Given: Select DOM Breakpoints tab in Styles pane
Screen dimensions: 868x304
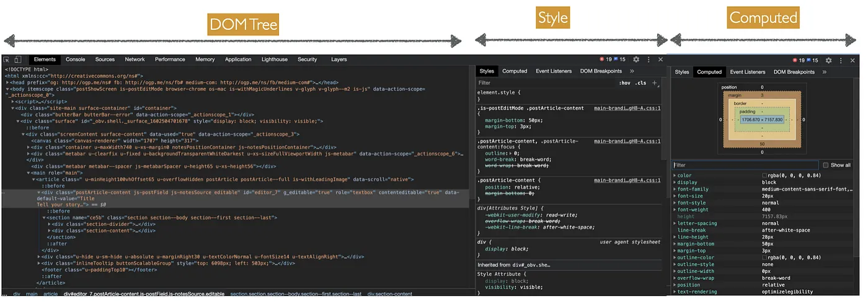Looking at the screenshot, I should pos(601,71).
